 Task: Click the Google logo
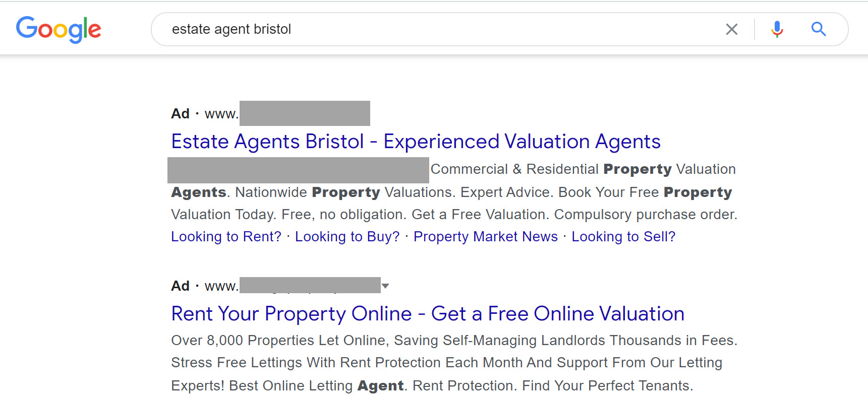click(59, 29)
